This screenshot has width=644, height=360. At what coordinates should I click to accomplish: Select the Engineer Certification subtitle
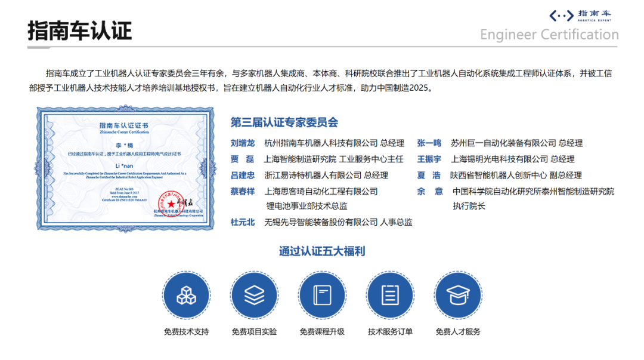pos(549,35)
